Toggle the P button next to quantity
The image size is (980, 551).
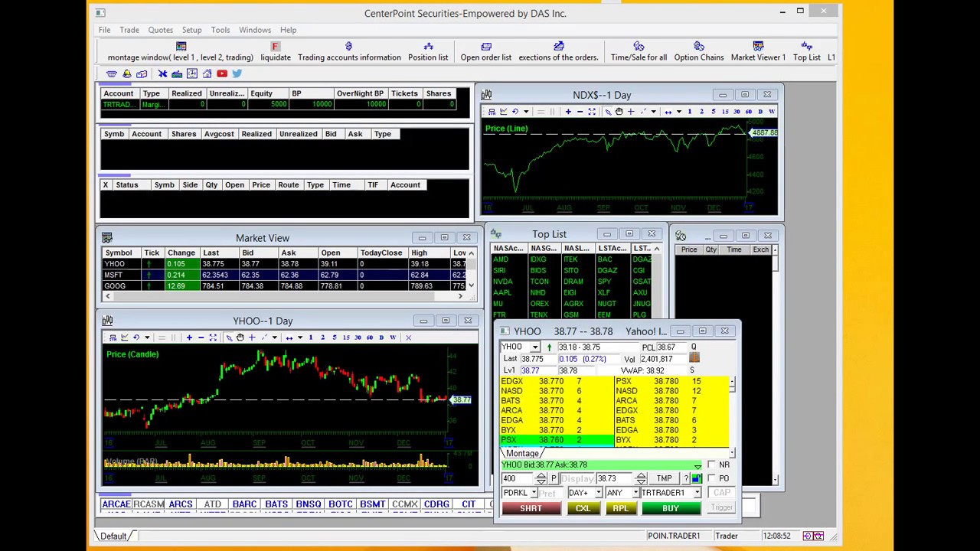[x=554, y=478]
